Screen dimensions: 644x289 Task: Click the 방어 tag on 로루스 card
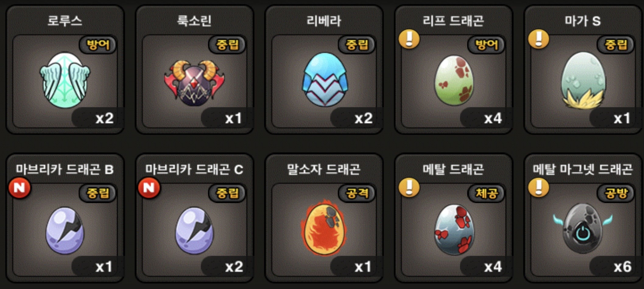pyautogui.click(x=98, y=45)
